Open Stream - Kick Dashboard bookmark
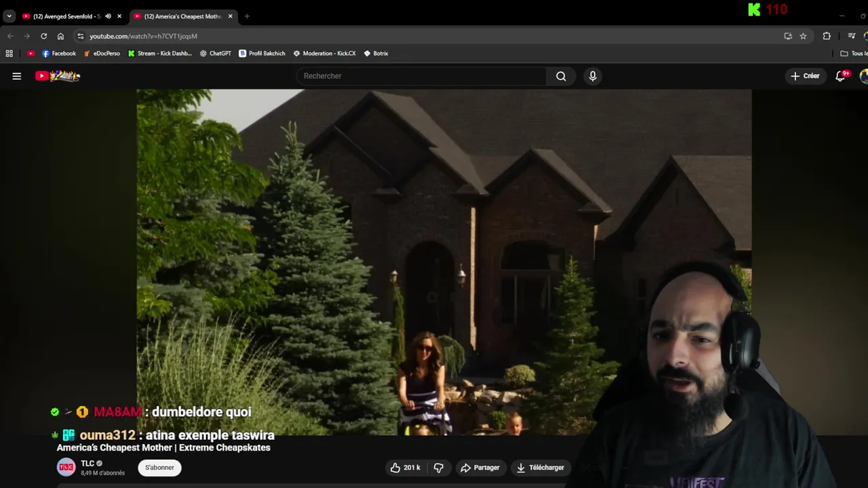Screen dimensions: 868x488 tap(160, 54)
